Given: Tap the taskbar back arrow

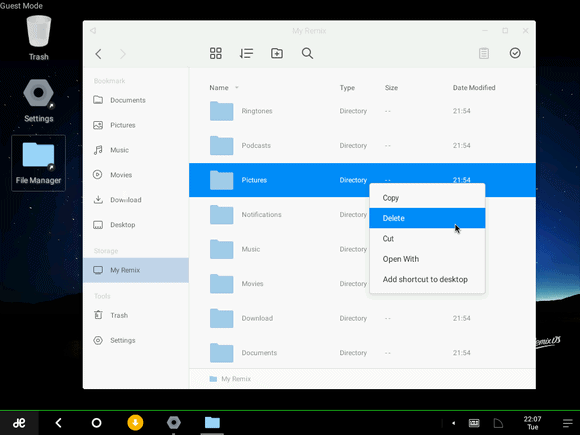Looking at the screenshot, I should point(58,423).
